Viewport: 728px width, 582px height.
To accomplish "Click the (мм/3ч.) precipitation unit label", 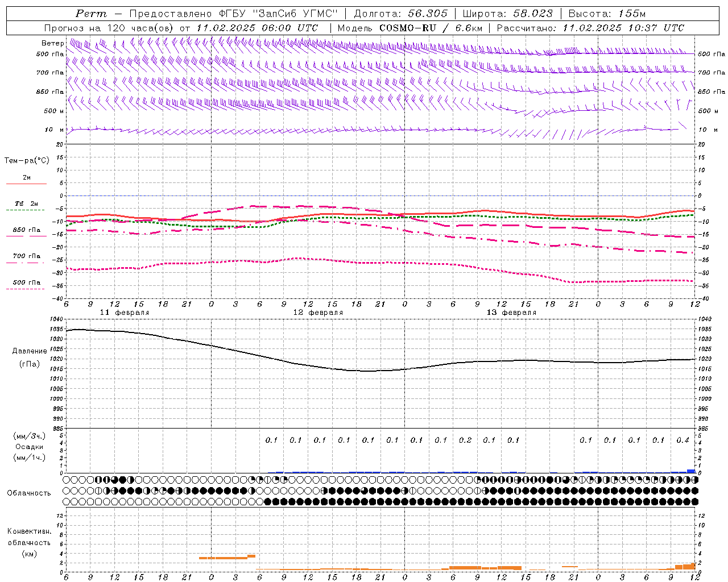I will pos(30,436).
